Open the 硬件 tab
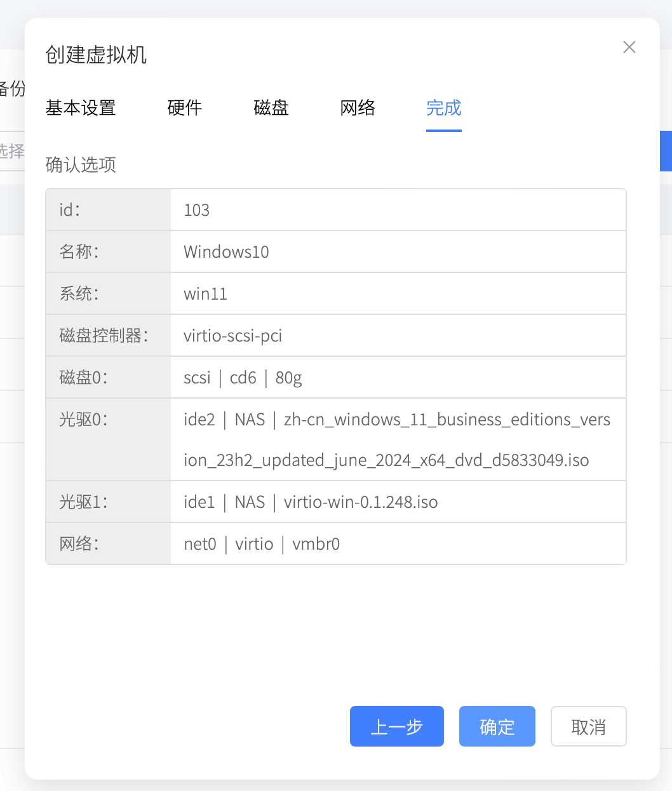The width and height of the screenshot is (672, 791). point(184,109)
